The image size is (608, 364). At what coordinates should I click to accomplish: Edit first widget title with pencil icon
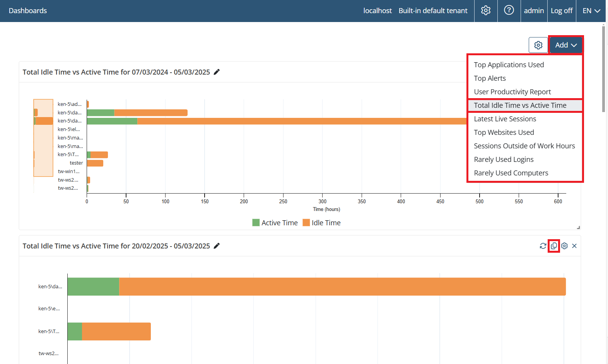(x=217, y=72)
